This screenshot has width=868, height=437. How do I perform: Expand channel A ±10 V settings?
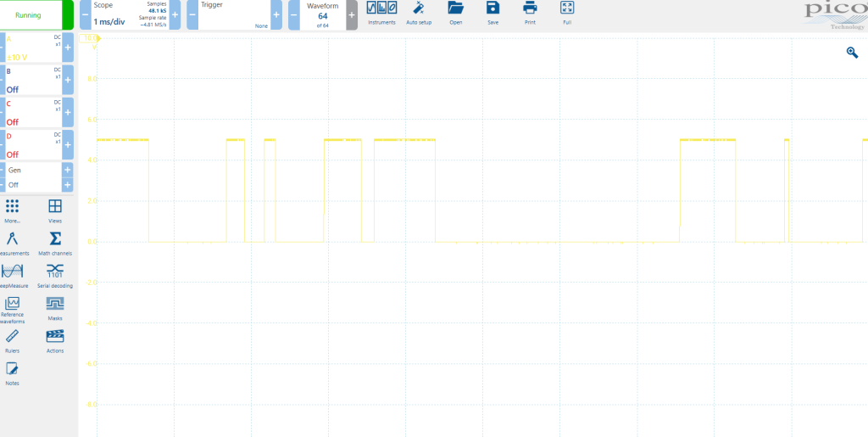click(34, 48)
